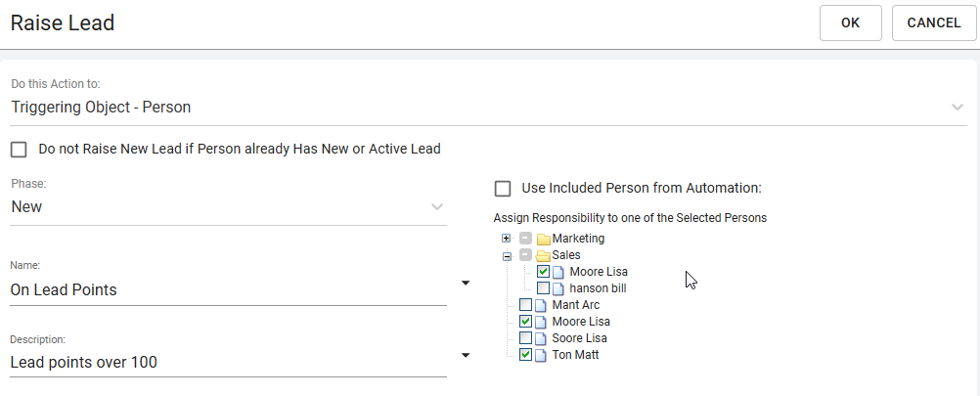Toggle the Sales group tri-state checkbox
Image resolution: width=980 pixels, height=396 pixels.
coord(525,255)
